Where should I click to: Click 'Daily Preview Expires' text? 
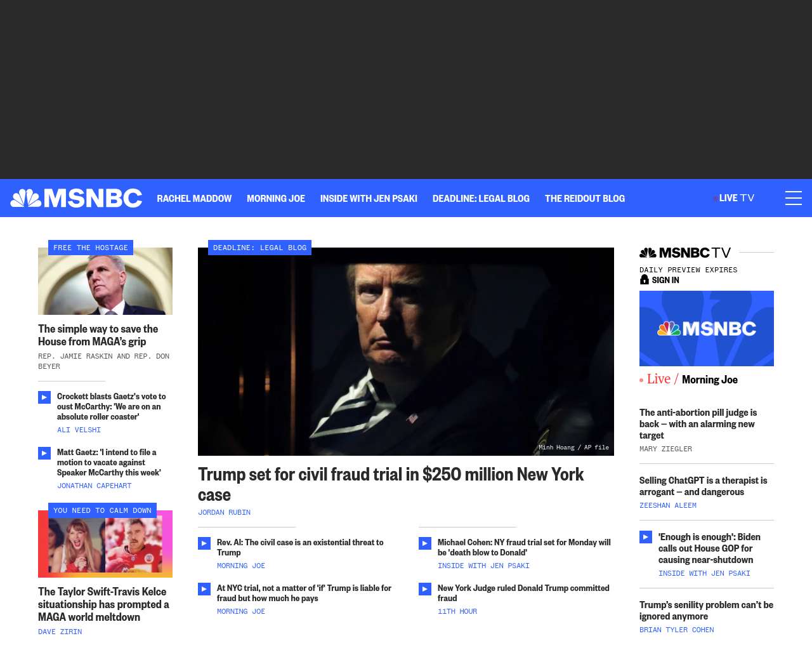(688, 270)
